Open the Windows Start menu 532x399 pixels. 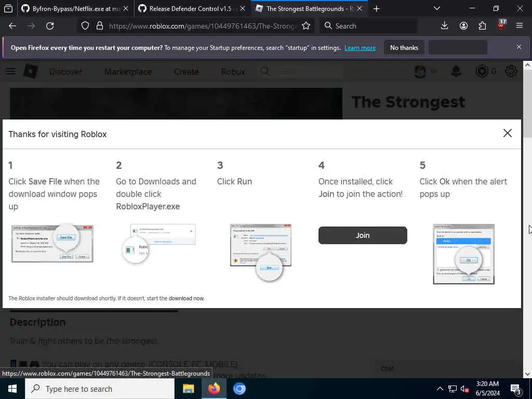(x=12, y=389)
